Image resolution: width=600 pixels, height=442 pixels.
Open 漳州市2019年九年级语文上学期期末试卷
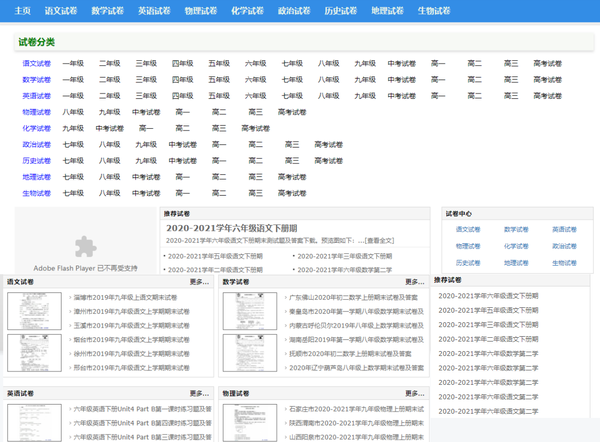tap(132, 312)
